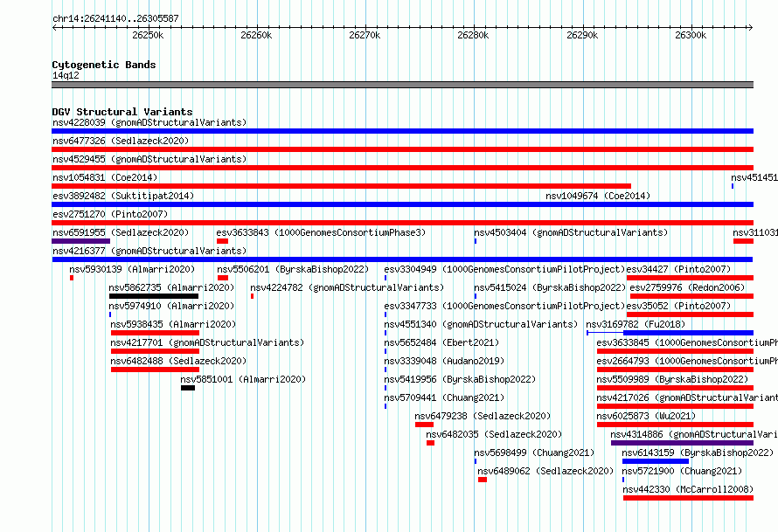This screenshot has height=532, width=778.
Task: Click esv3347733 1000GenomesConsortiumPilotProject label
Action: click(x=504, y=306)
